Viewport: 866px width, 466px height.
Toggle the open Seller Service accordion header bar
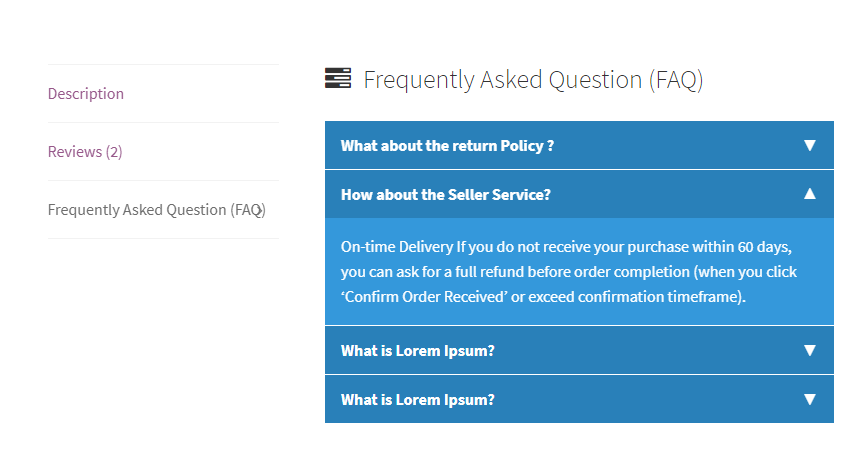click(x=579, y=194)
